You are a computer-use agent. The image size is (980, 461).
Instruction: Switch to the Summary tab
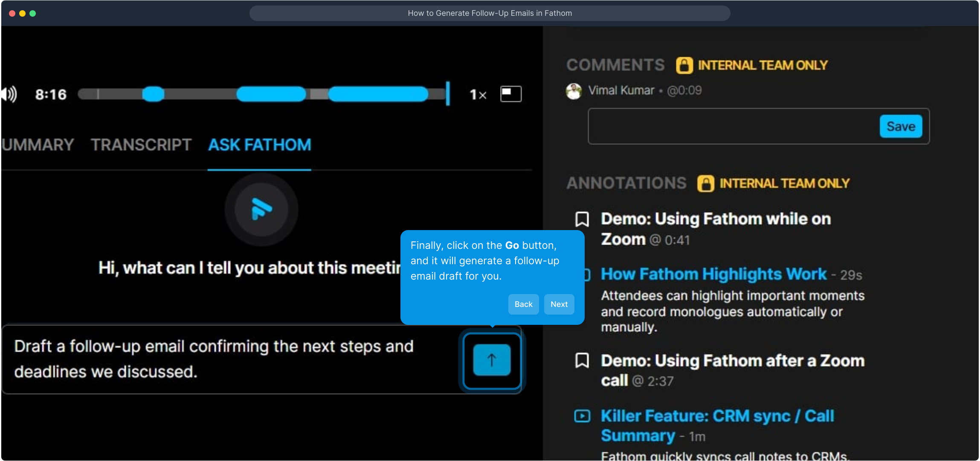(x=38, y=145)
